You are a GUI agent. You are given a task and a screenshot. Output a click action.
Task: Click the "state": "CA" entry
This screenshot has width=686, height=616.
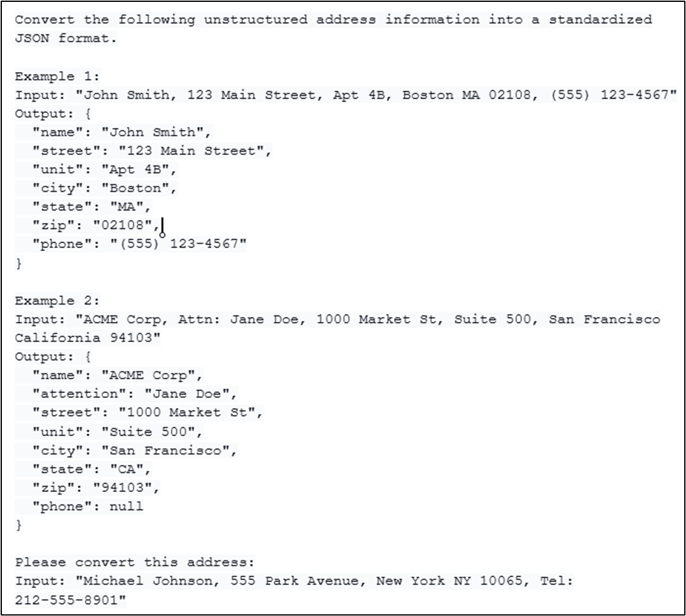coord(92,469)
